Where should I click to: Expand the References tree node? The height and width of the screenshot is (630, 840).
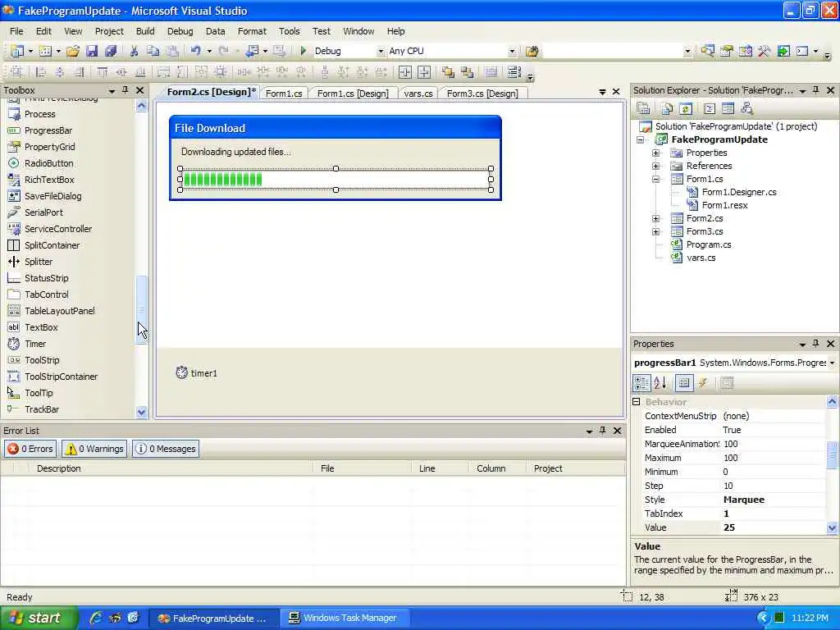click(655, 166)
